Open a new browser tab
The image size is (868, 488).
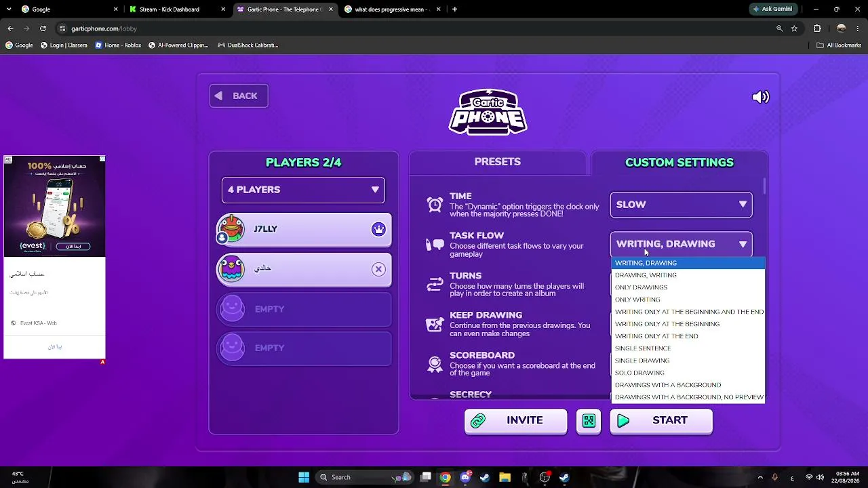454,9
